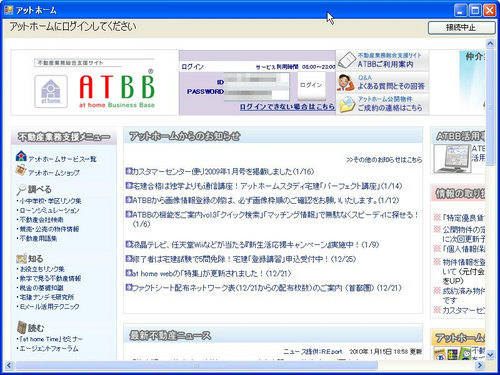The height and width of the screenshot is (375, 500).
Task: Open ご成約の連絡はこちら envelope icon
Action: point(347,104)
